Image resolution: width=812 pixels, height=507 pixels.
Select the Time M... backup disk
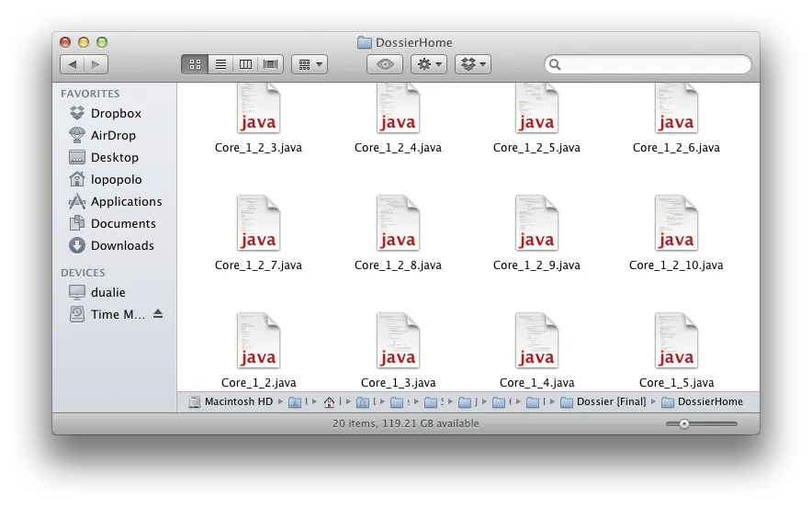click(x=107, y=314)
